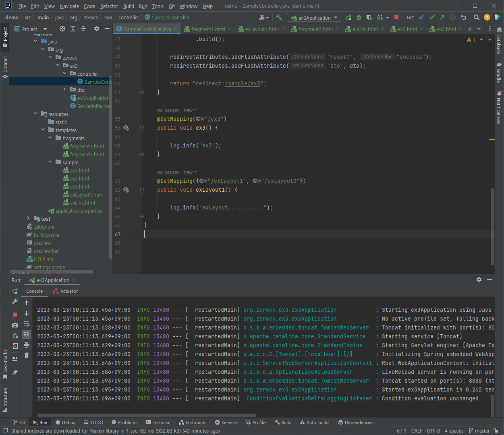Toggle the Bookmarks tool window
The width and height of the screenshot is (504, 435).
(5, 365)
